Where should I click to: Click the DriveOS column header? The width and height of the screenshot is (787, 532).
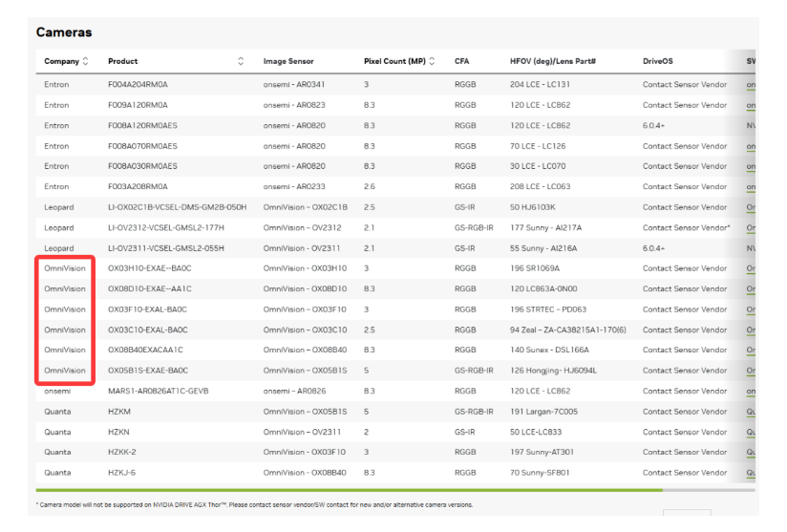657,62
